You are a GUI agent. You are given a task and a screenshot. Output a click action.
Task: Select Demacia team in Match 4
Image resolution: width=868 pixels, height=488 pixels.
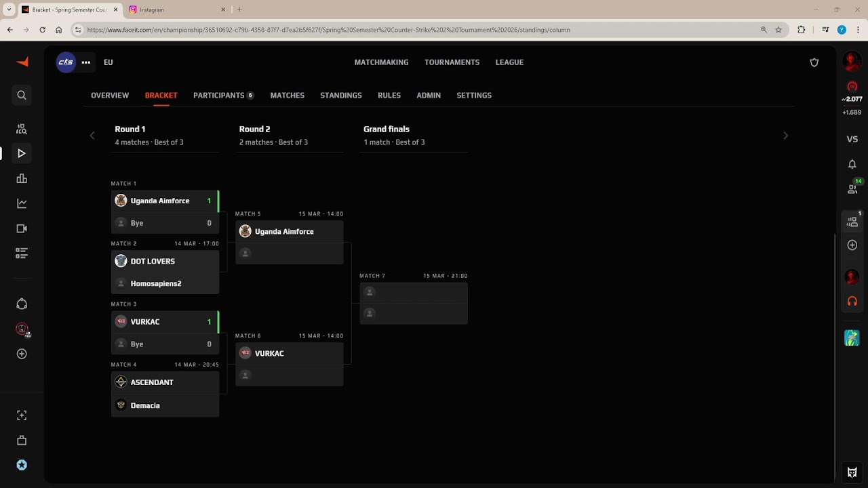click(x=165, y=405)
